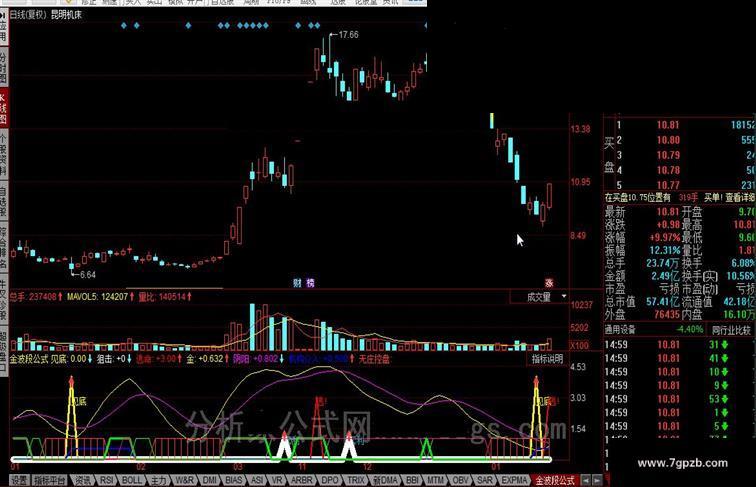Select the OBV indicator tab
Viewport: 756px width, 487px height.
[460, 480]
